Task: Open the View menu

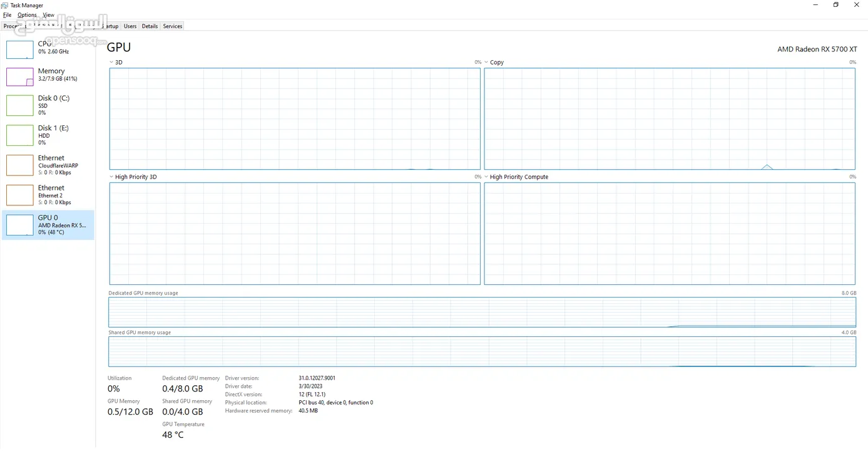Action: tap(48, 15)
